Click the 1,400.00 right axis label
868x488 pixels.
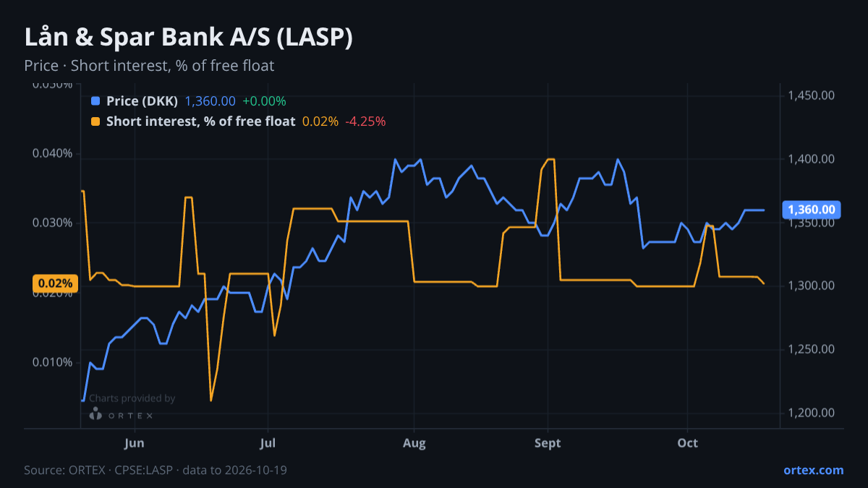(x=812, y=159)
